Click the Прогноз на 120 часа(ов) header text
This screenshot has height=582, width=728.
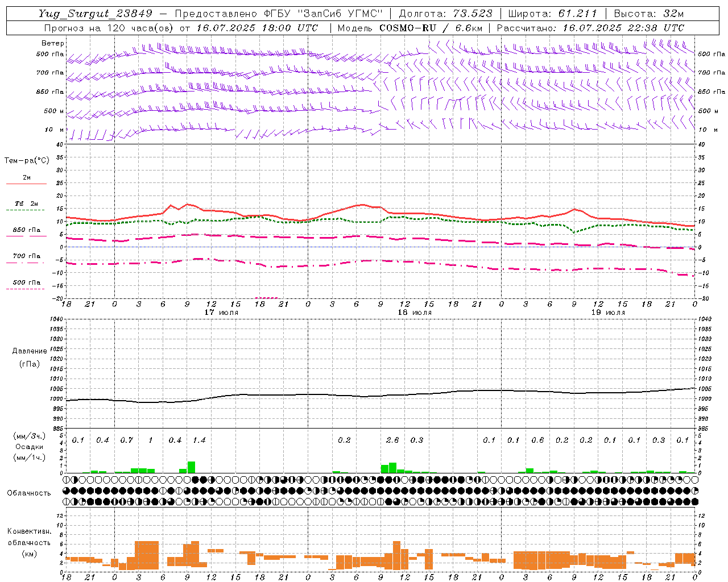click(109, 28)
